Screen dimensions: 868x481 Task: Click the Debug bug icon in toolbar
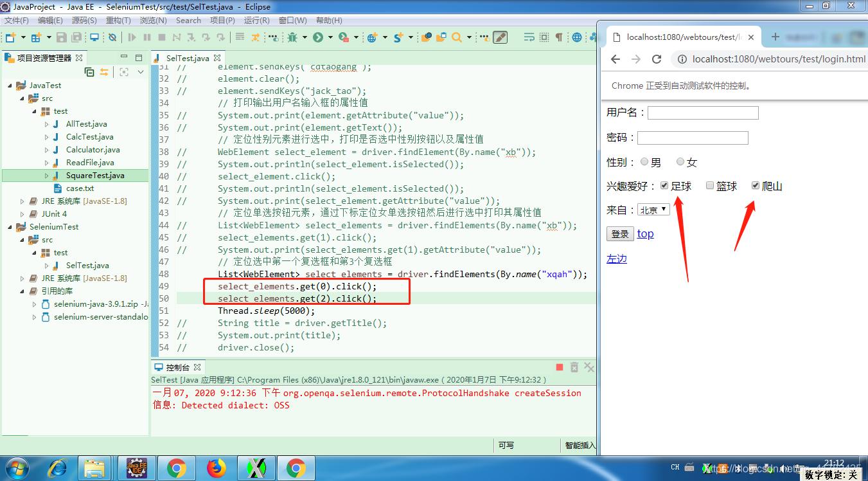pos(293,37)
